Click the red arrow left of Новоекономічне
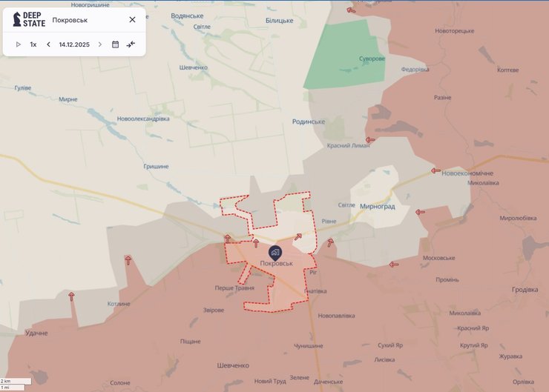 click(435, 170)
